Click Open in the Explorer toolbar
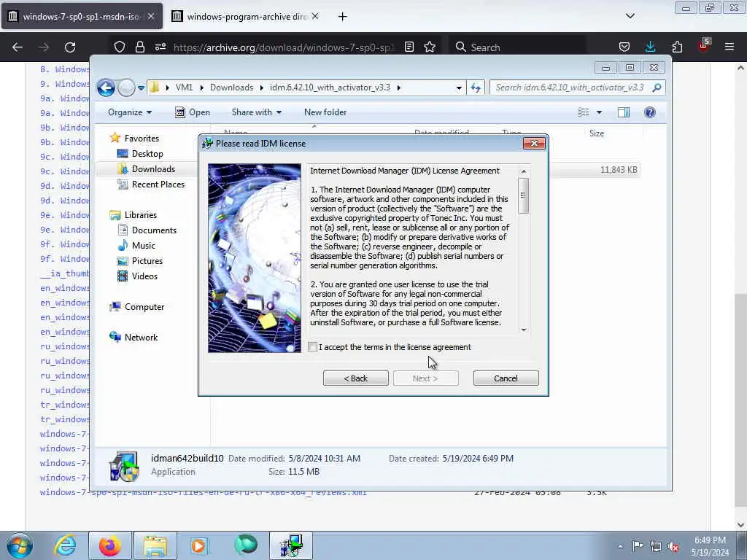The height and width of the screenshot is (560, 747). (193, 112)
